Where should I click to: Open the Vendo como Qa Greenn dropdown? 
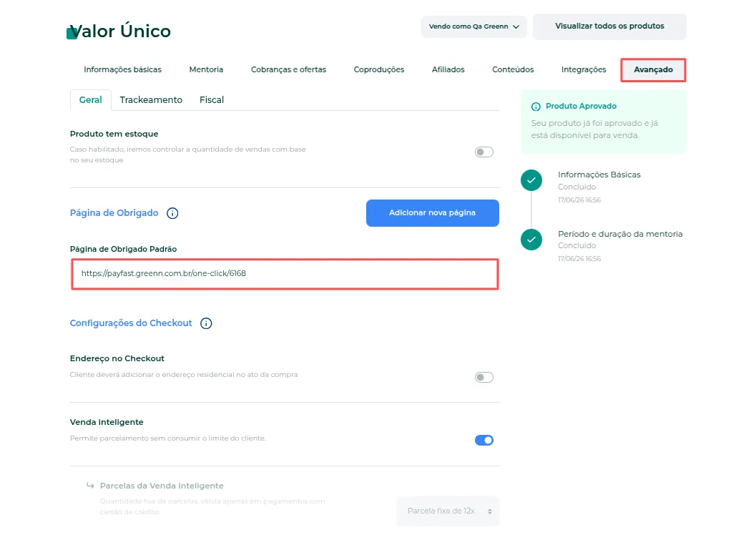point(474,26)
